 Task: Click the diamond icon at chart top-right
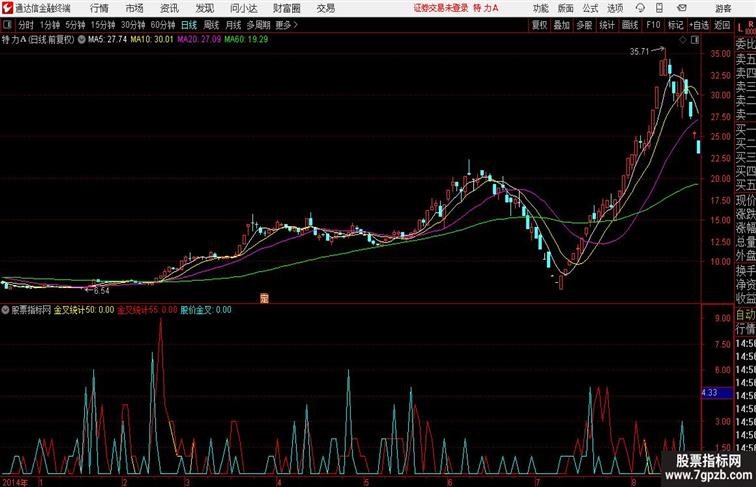pyautogui.click(x=683, y=40)
